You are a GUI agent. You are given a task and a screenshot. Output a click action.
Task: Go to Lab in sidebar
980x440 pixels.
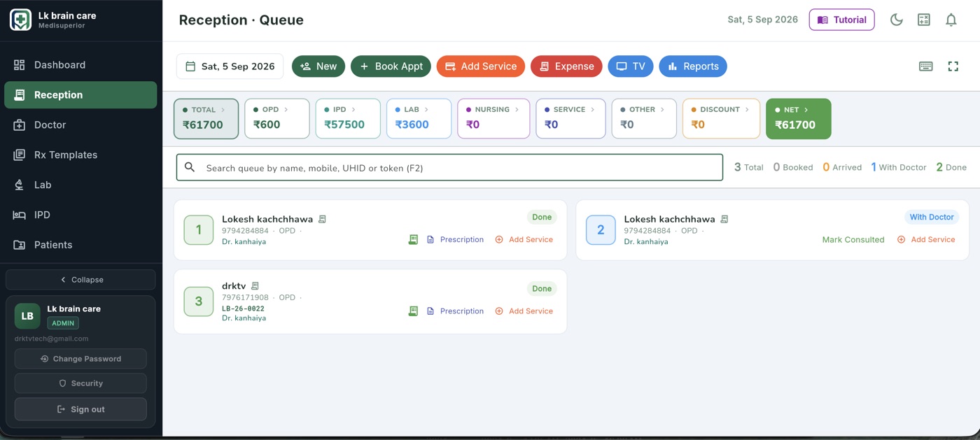pos(81,185)
